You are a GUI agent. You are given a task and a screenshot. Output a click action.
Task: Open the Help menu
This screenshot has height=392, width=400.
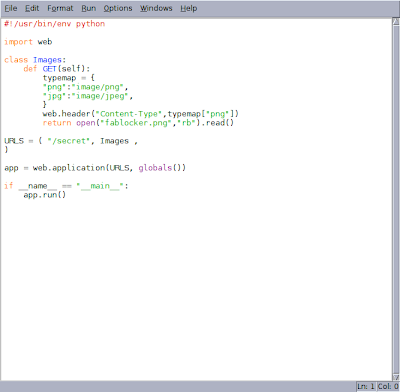[189, 8]
